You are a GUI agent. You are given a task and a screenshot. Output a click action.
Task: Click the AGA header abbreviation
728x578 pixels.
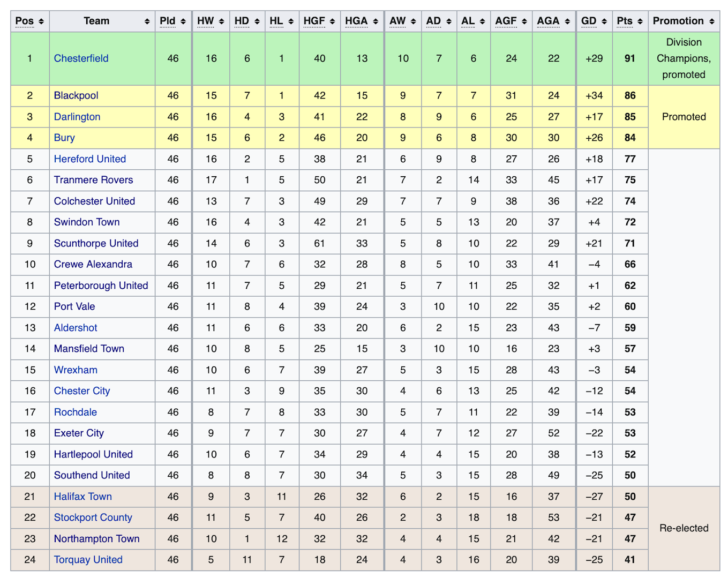point(549,21)
